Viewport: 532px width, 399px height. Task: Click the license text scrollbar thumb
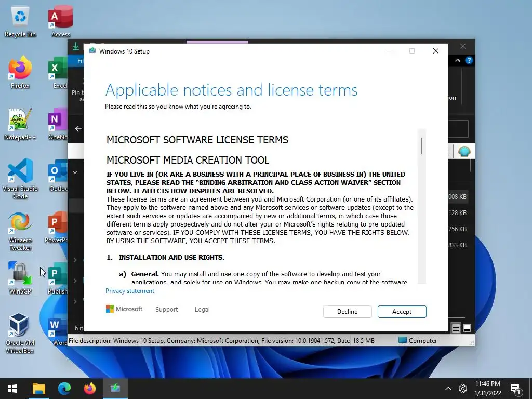tap(422, 146)
